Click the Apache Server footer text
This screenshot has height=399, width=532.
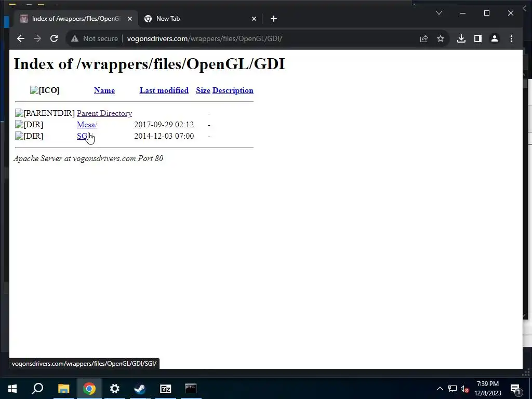tap(88, 158)
